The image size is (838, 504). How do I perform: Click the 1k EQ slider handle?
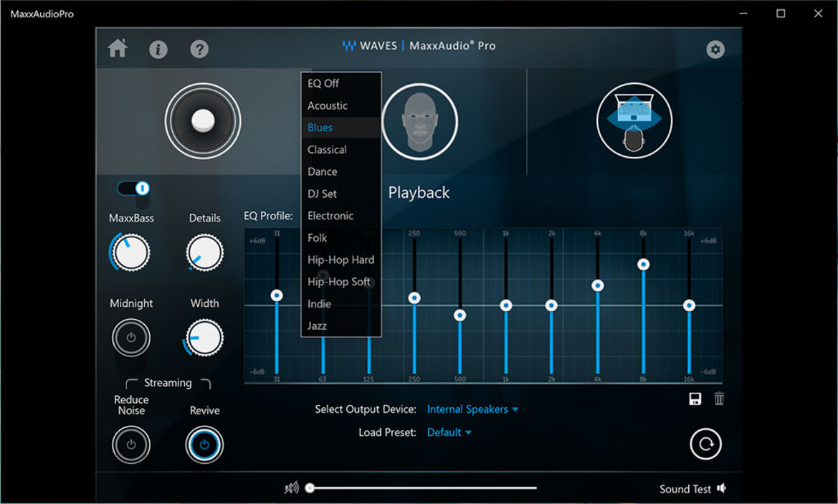(x=505, y=305)
